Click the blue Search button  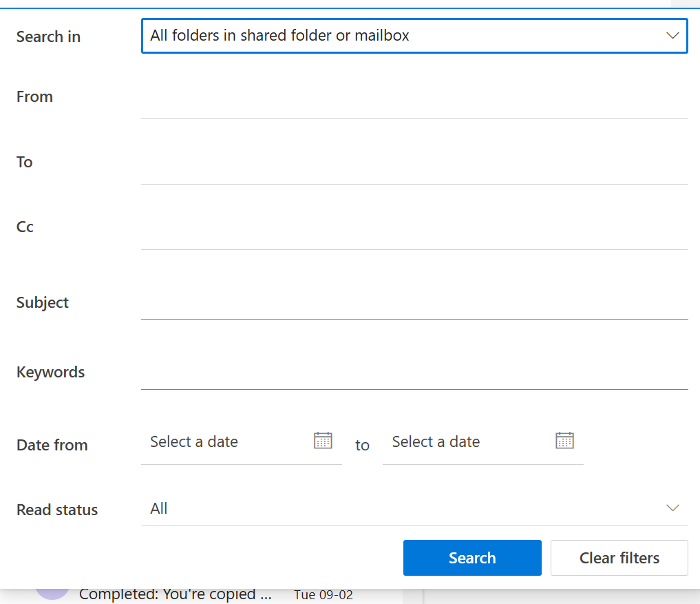coord(472,558)
